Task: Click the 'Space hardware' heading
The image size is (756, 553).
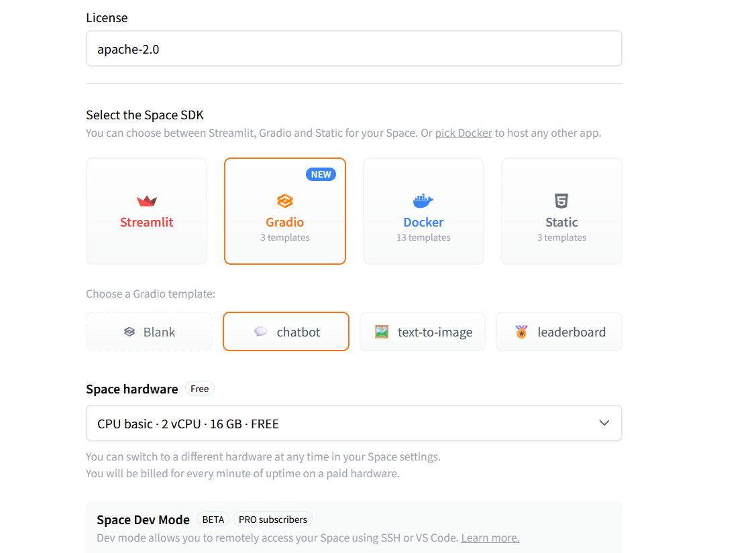Action: [x=132, y=389]
